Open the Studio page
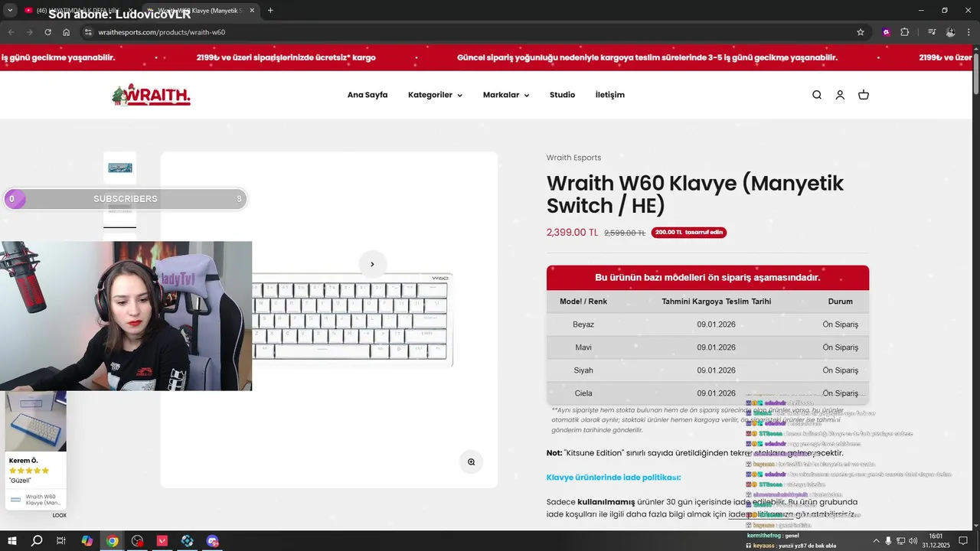The height and width of the screenshot is (551, 980). (x=562, y=95)
